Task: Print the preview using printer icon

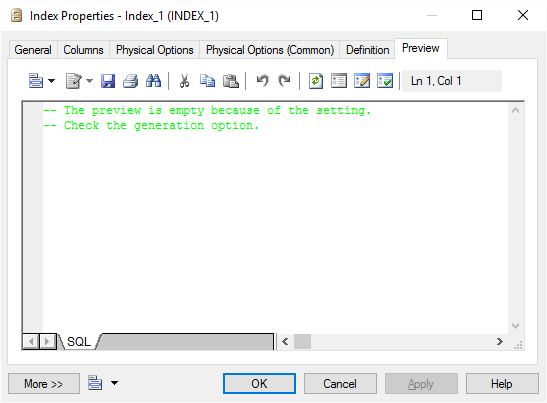Action: pyautogui.click(x=130, y=81)
